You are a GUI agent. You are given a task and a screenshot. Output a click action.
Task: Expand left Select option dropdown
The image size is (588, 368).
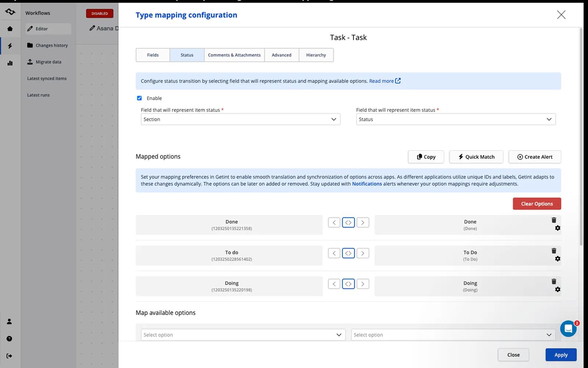243,335
